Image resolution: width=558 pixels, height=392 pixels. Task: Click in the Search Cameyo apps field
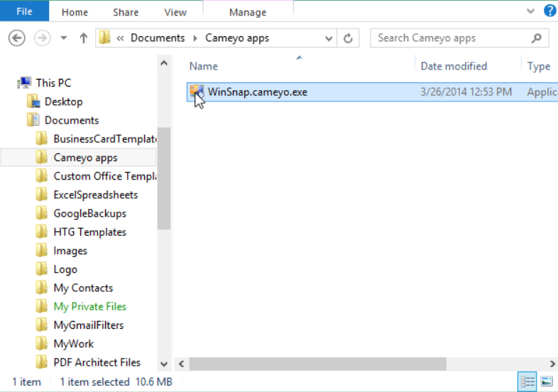click(451, 38)
